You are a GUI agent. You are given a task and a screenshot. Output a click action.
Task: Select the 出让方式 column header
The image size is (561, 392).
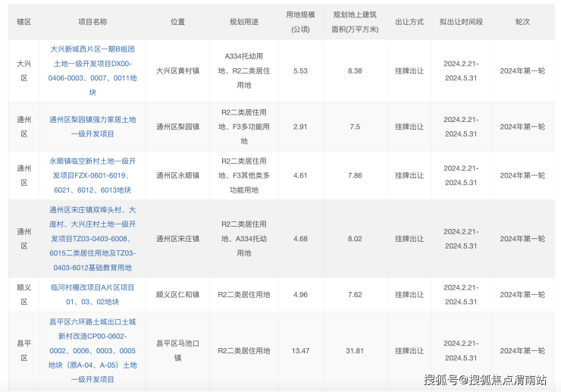(x=409, y=22)
